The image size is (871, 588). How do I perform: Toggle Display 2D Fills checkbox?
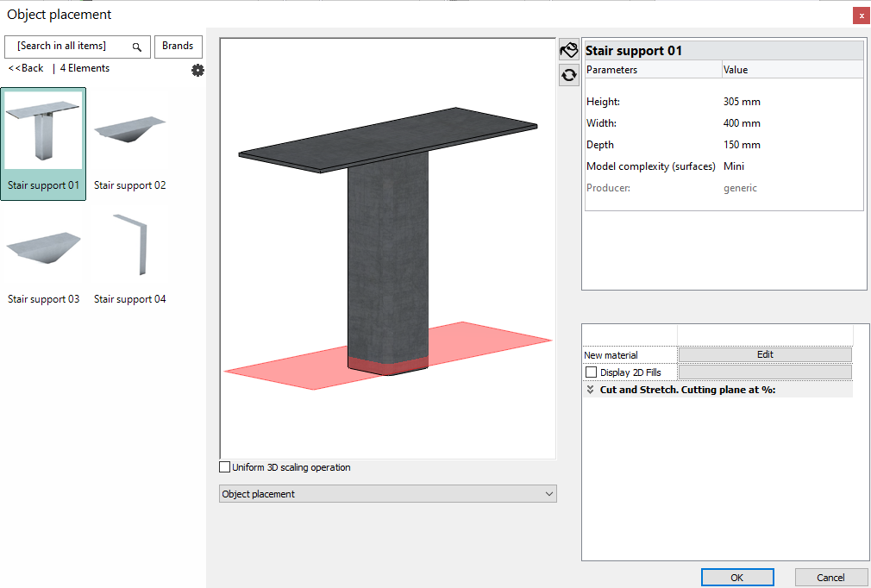tap(591, 372)
